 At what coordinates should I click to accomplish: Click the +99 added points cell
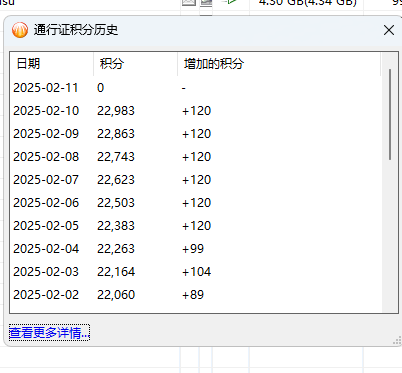(x=193, y=249)
